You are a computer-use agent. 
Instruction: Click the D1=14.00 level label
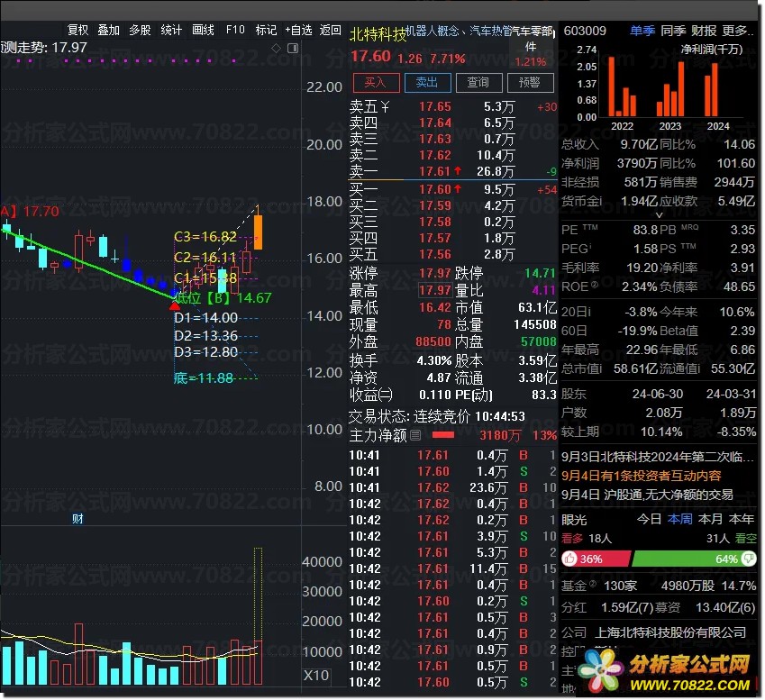tap(205, 318)
